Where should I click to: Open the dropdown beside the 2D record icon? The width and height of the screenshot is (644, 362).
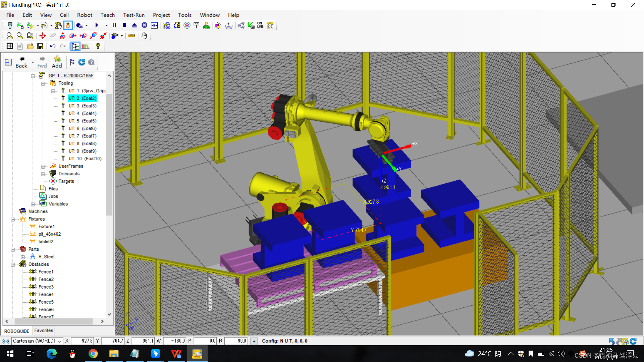point(87,25)
